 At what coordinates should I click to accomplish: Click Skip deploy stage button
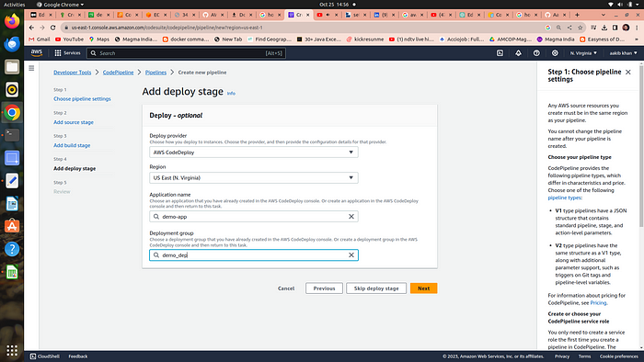(x=376, y=288)
